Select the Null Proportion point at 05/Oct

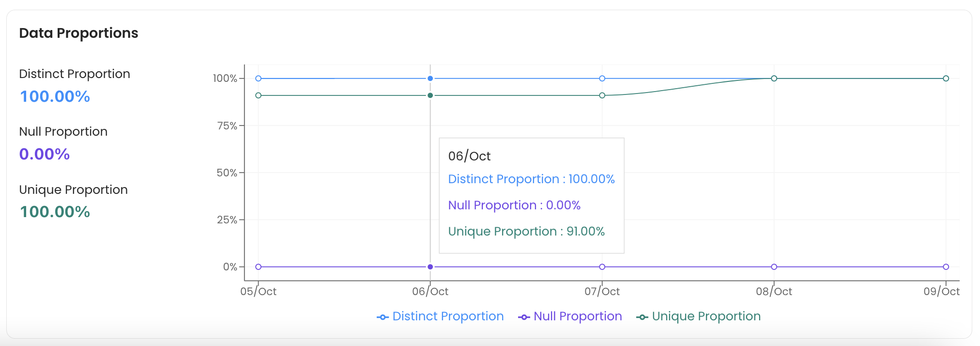(258, 267)
